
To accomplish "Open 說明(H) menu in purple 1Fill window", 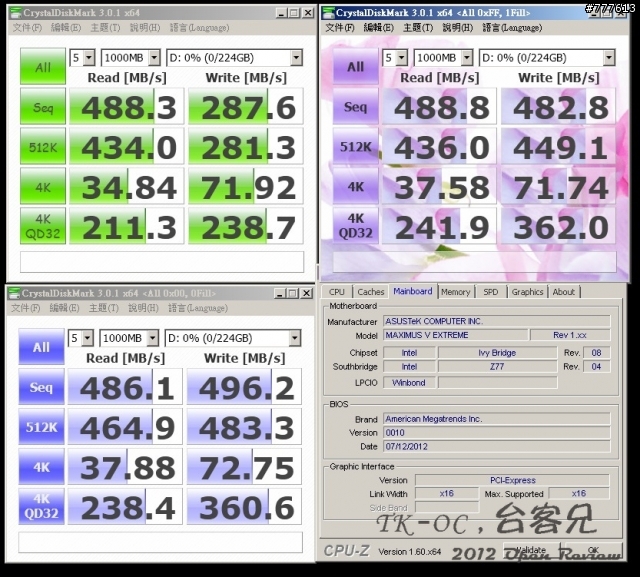I will pyautogui.click(x=458, y=28).
